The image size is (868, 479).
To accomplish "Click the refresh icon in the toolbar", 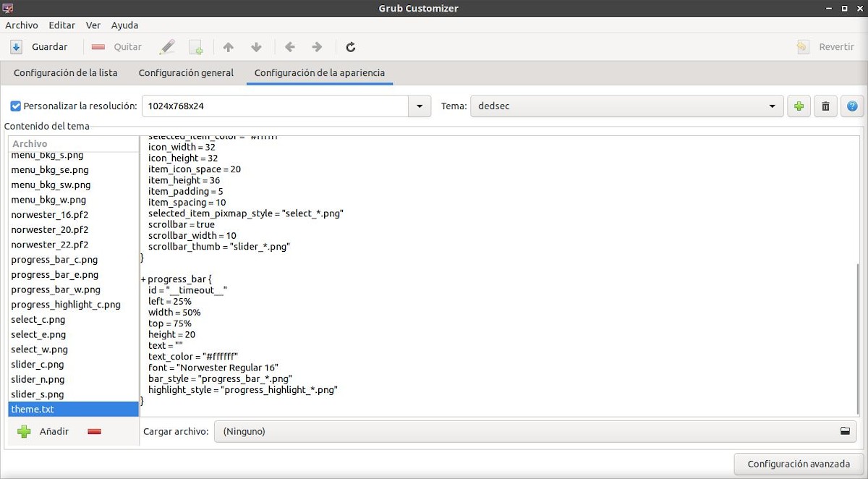I will click(x=350, y=46).
